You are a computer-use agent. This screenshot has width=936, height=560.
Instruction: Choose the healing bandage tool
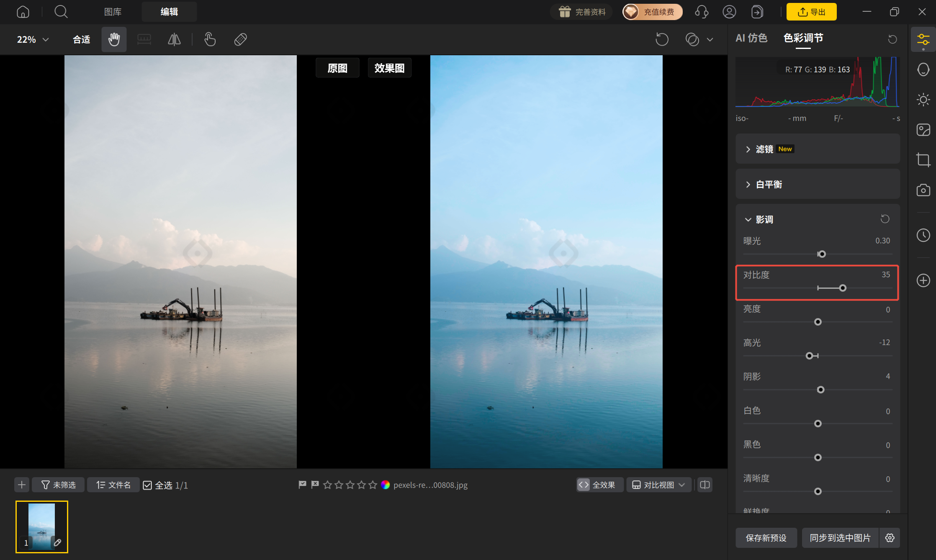pyautogui.click(x=240, y=39)
